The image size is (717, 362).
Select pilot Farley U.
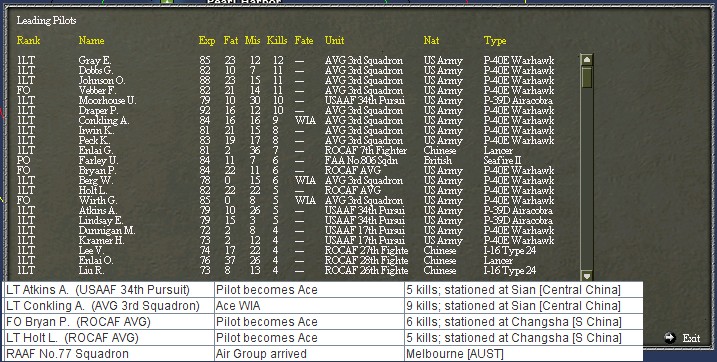(98, 160)
